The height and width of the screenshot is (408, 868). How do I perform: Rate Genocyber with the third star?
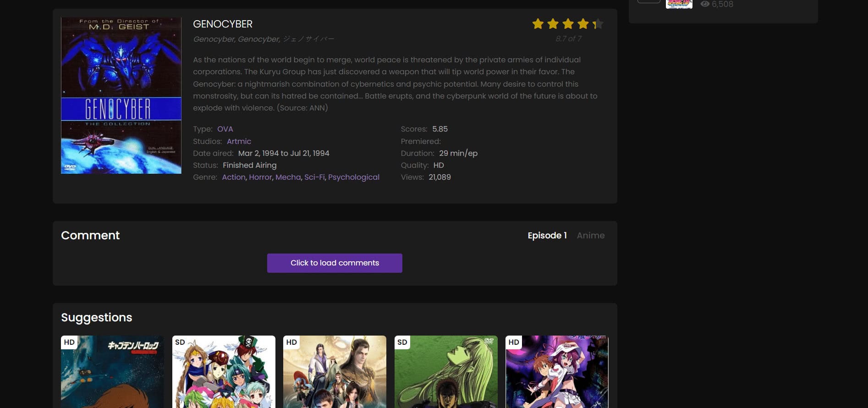[x=568, y=24]
